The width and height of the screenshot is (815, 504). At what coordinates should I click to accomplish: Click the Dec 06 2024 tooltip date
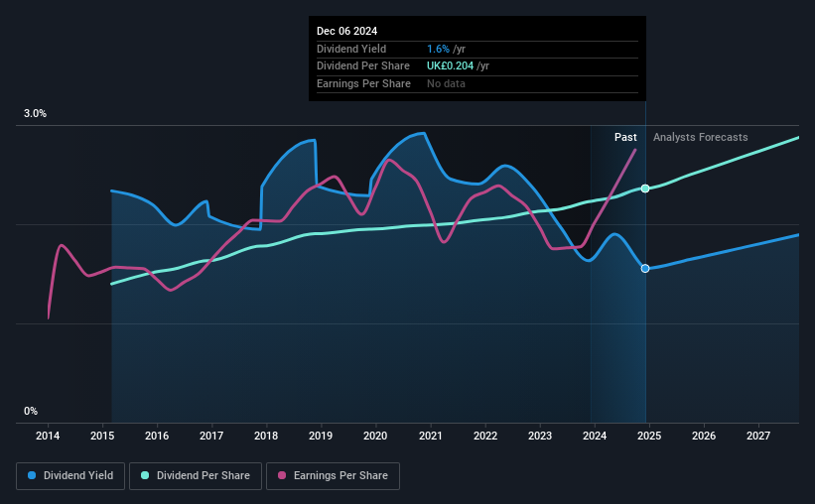point(346,31)
